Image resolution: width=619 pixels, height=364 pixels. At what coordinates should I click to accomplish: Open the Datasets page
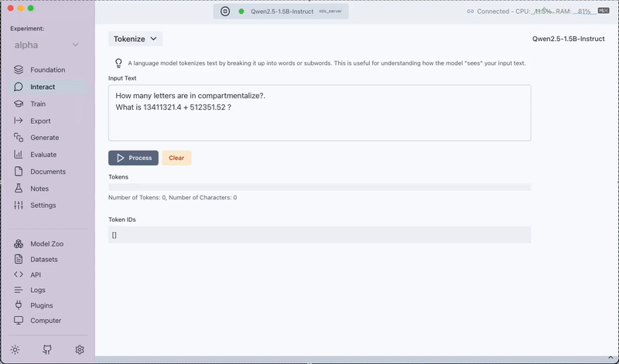pyautogui.click(x=43, y=259)
